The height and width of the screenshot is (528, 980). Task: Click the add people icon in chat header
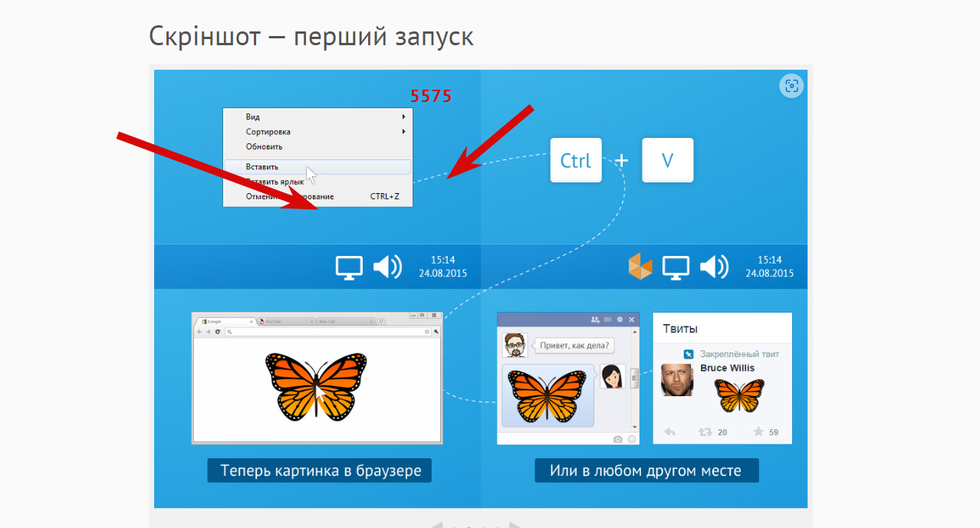[595, 320]
